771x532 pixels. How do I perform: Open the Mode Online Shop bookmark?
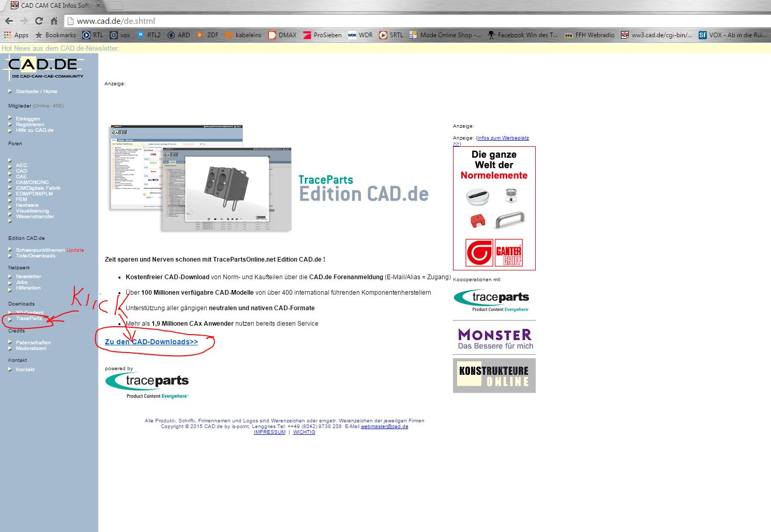445,35
